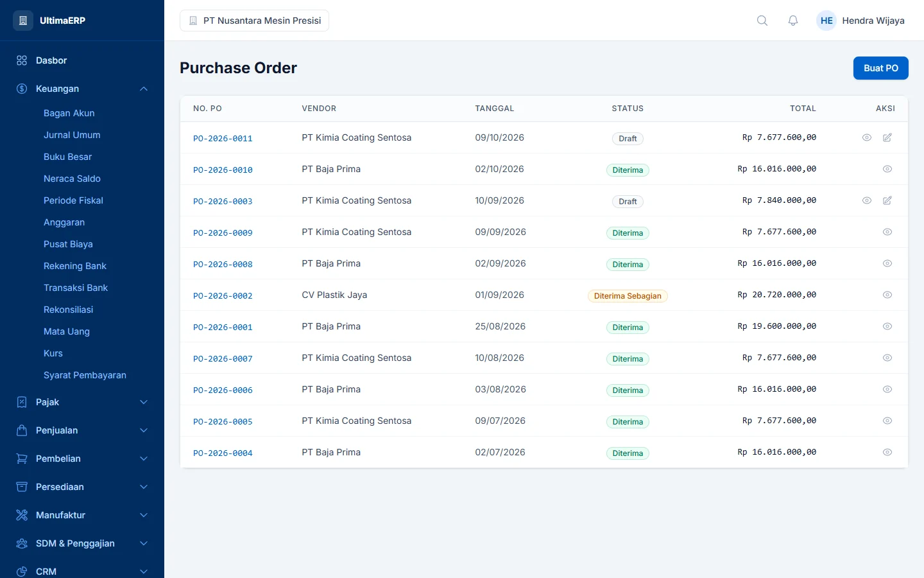This screenshot has width=924, height=578.
Task: View PO-2026-0009 using the eye icon
Action: [x=887, y=232]
